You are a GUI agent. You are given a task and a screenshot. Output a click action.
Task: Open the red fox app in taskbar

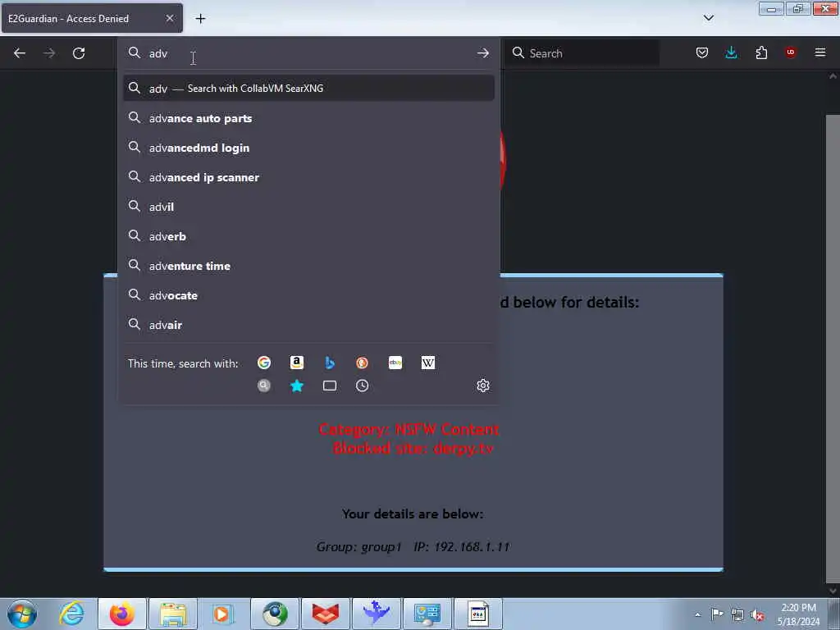coord(325,614)
